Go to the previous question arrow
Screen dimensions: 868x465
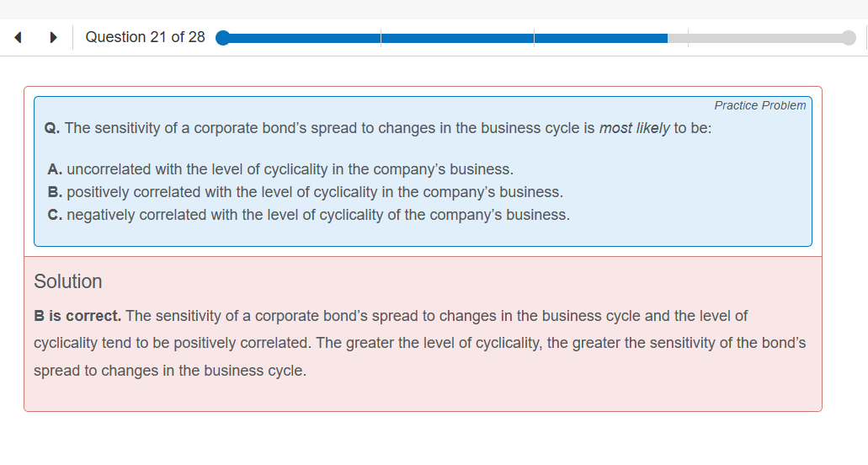(x=18, y=38)
